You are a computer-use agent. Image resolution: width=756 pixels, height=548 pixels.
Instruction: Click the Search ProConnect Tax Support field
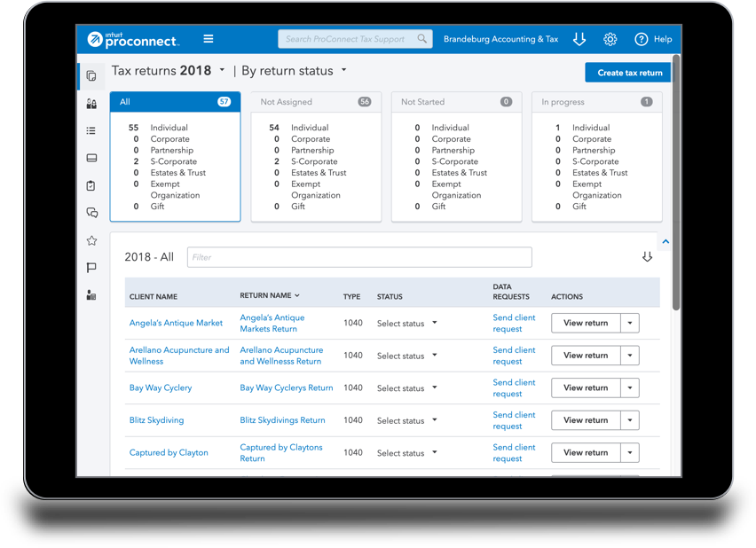click(355, 39)
